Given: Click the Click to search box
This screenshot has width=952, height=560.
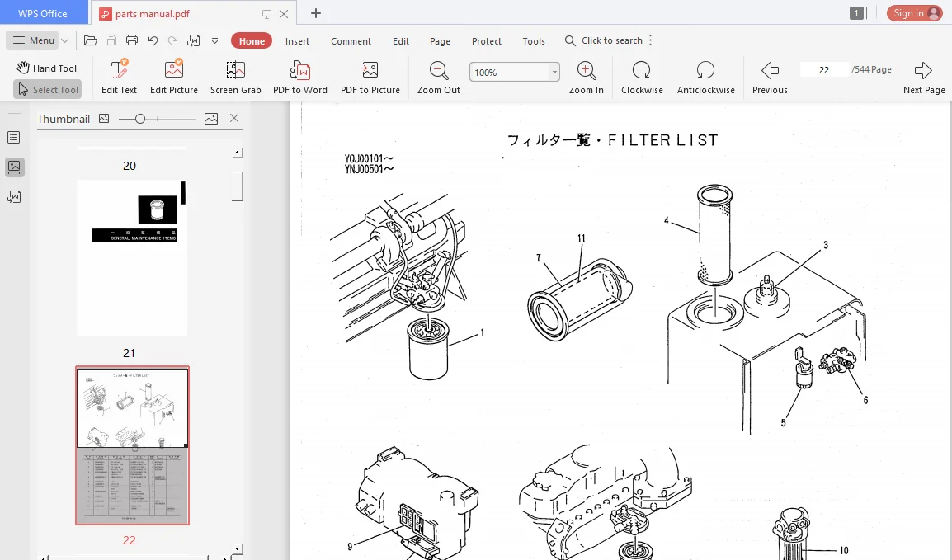Looking at the screenshot, I should (604, 40).
